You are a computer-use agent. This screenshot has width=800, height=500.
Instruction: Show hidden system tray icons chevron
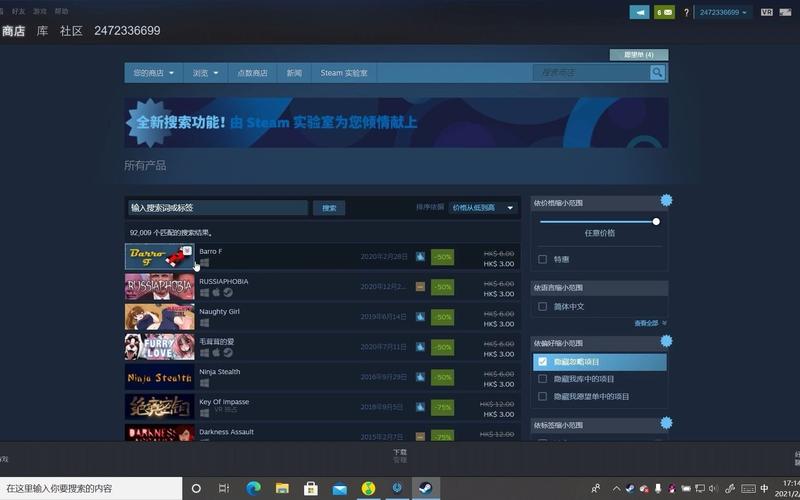coord(616,488)
